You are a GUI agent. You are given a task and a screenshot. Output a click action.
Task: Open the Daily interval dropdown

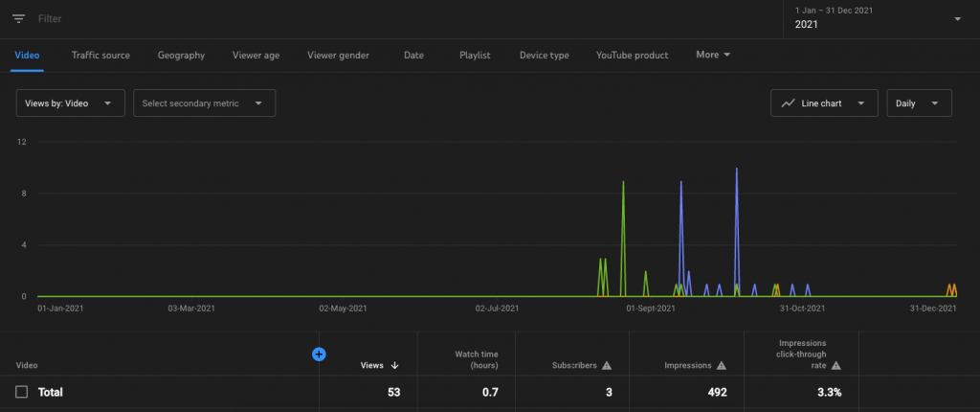(919, 103)
